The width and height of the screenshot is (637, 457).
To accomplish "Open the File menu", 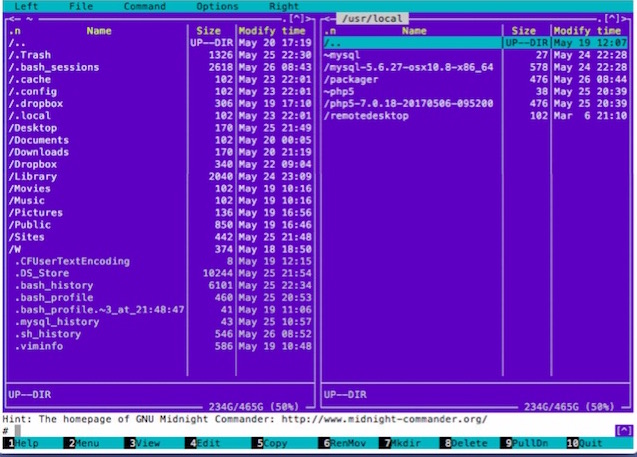I will 81,6.
